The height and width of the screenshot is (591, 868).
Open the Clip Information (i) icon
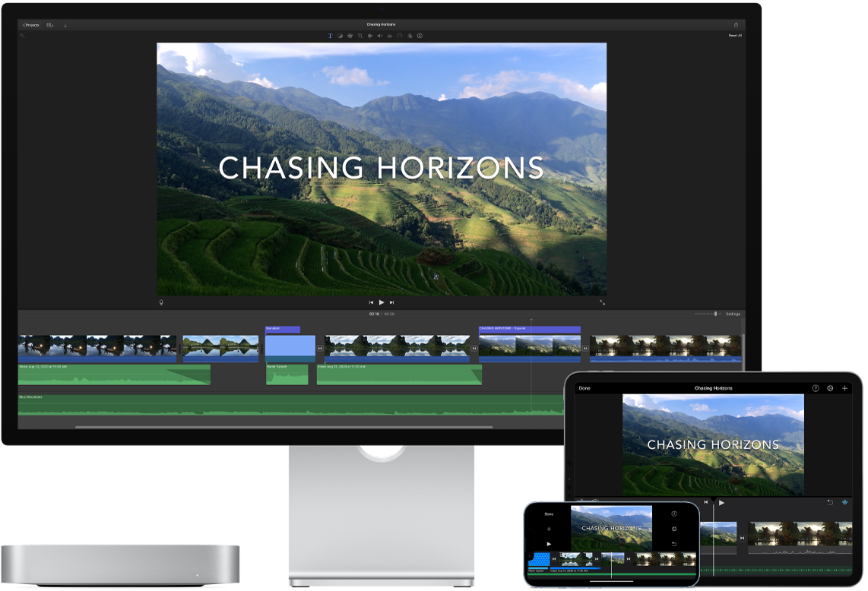tap(421, 36)
